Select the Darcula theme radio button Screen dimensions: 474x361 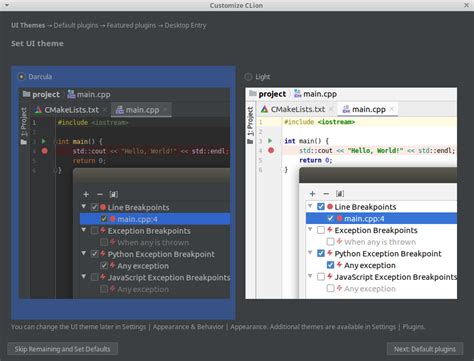coord(21,77)
